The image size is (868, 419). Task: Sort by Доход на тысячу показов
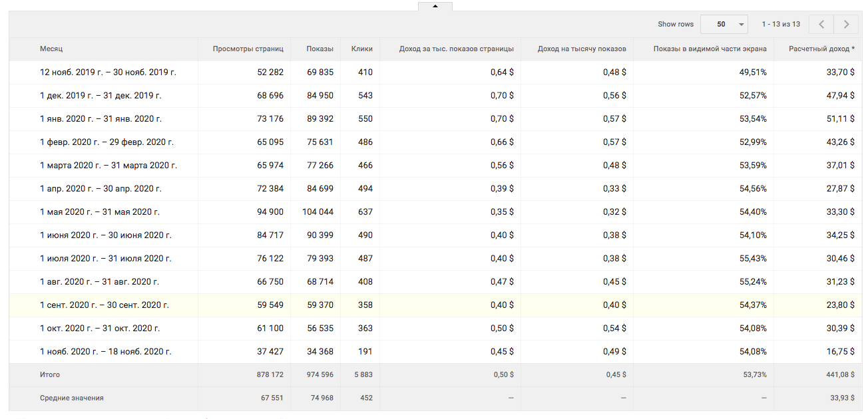581,49
